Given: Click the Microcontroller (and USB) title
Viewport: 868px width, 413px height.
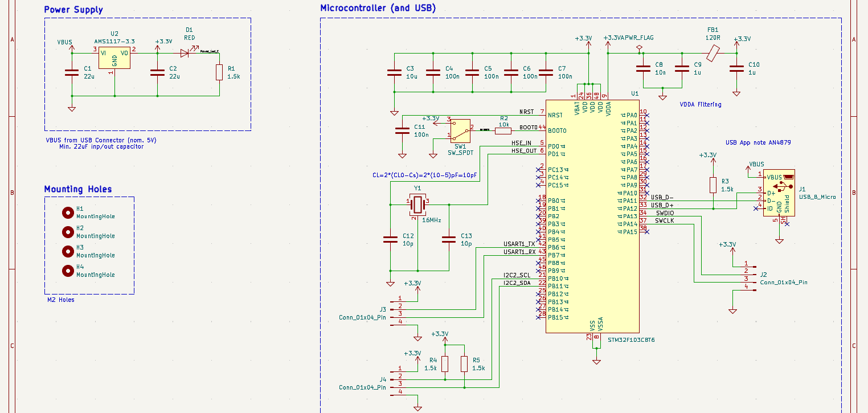Looking at the screenshot, I should point(378,9).
